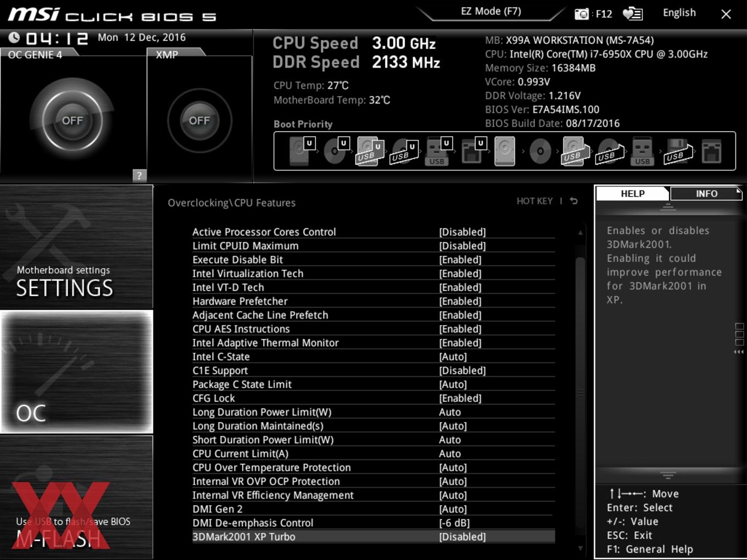Open the SETTINGS motherboard section

click(76, 247)
